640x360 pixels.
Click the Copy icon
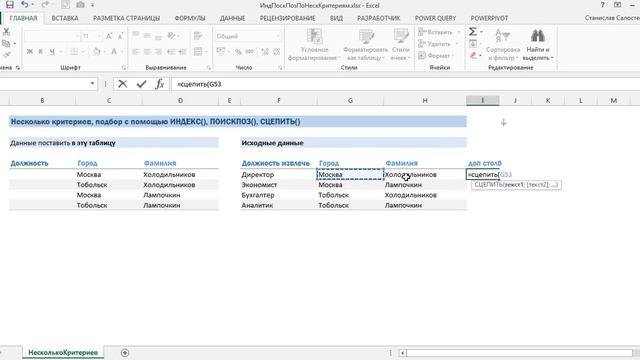(6, 43)
